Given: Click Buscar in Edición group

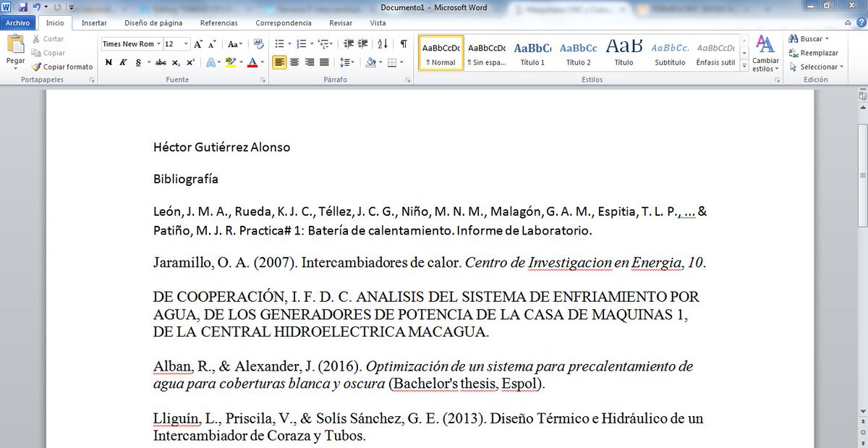Looking at the screenshot, I should click(809, 39).
